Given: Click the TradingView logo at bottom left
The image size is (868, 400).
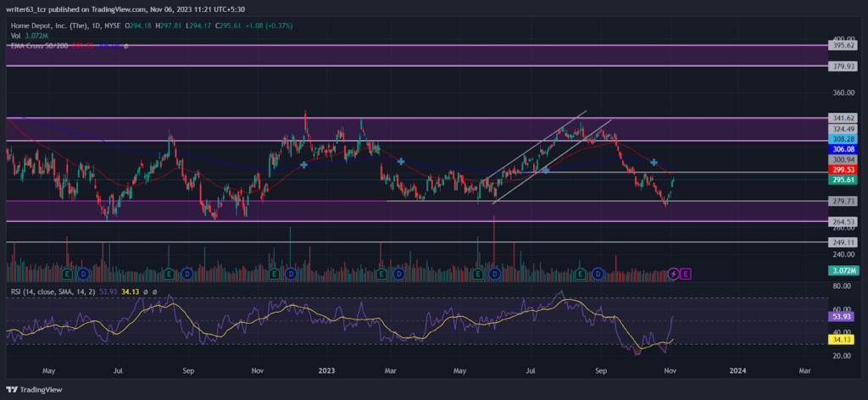Looking at the screenshot, I should [35, 390].
